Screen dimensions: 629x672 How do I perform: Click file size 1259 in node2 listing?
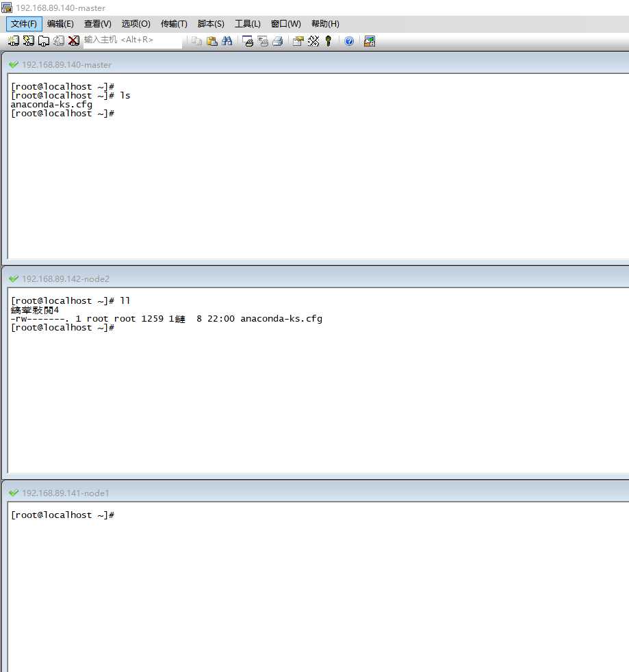(152, 319)
